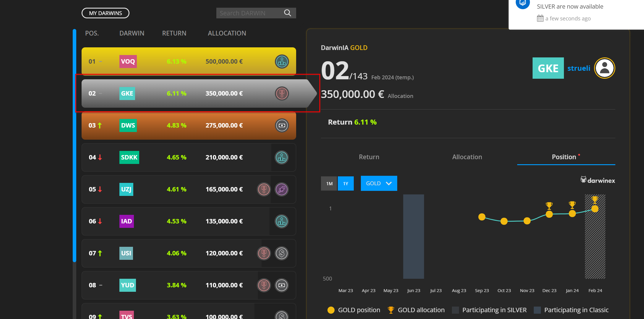Open the IAD ticker badge

126,221
